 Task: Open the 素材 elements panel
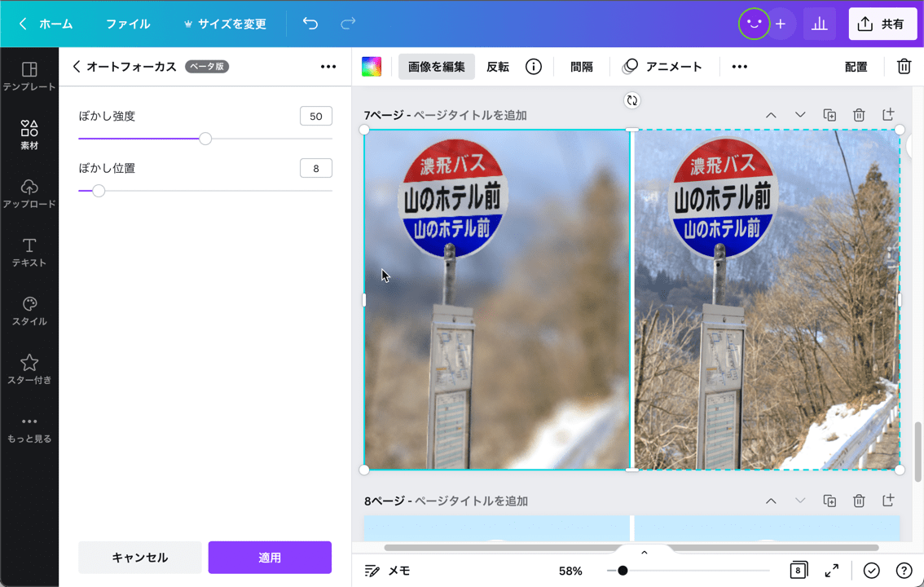point(29,135)
